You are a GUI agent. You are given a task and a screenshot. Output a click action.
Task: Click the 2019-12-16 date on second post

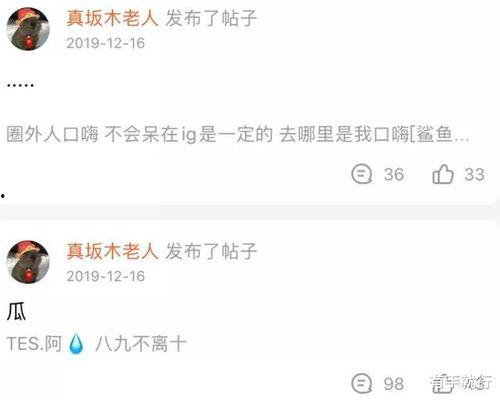(105, 276)
